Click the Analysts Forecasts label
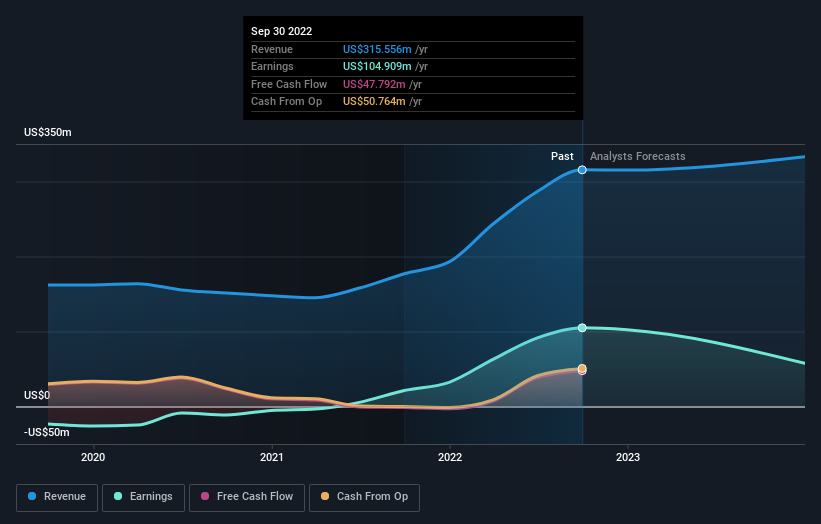 click(638, 157)
